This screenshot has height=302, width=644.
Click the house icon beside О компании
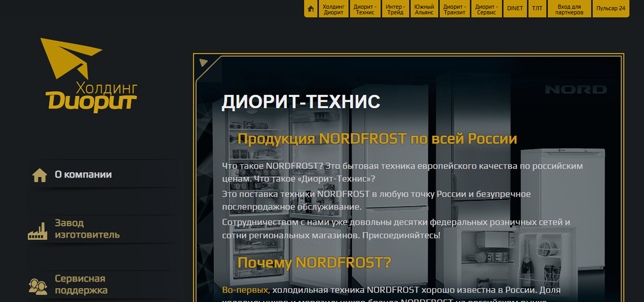(x=39, y=175)
